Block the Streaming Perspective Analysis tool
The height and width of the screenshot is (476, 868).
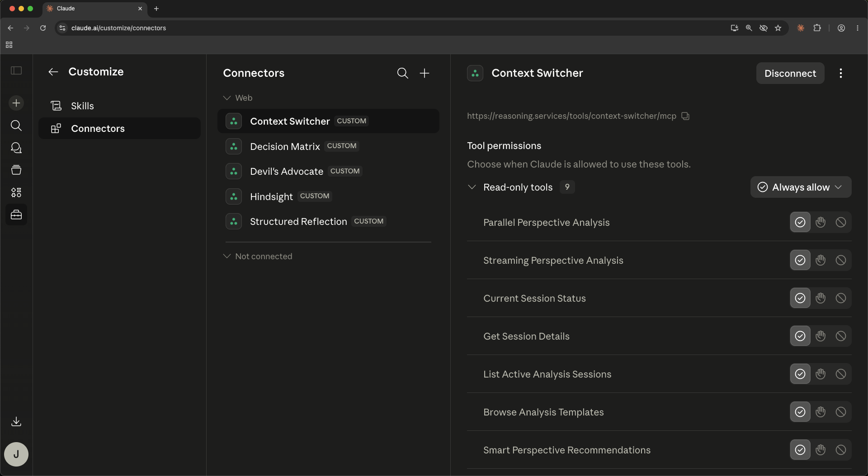point(841,260)
